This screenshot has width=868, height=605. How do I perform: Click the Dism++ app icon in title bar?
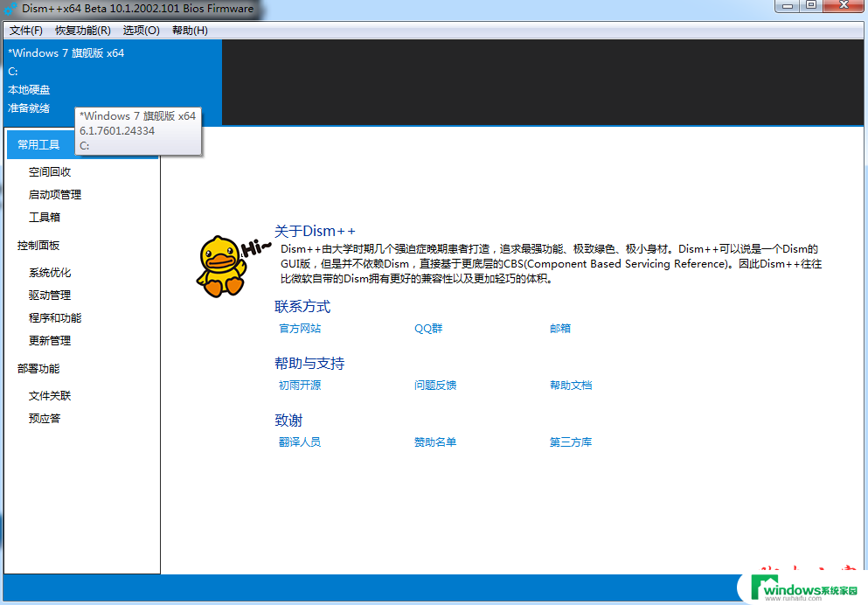(x=10, y=9)
